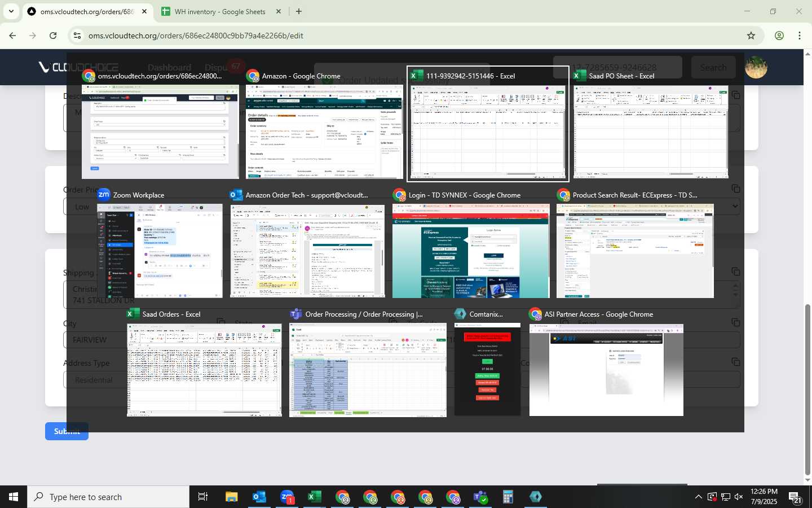The width and height of the screenshot is (812, 508).
Task: Click the user avatar in the OMS header
Action: [x=756, y=67]
